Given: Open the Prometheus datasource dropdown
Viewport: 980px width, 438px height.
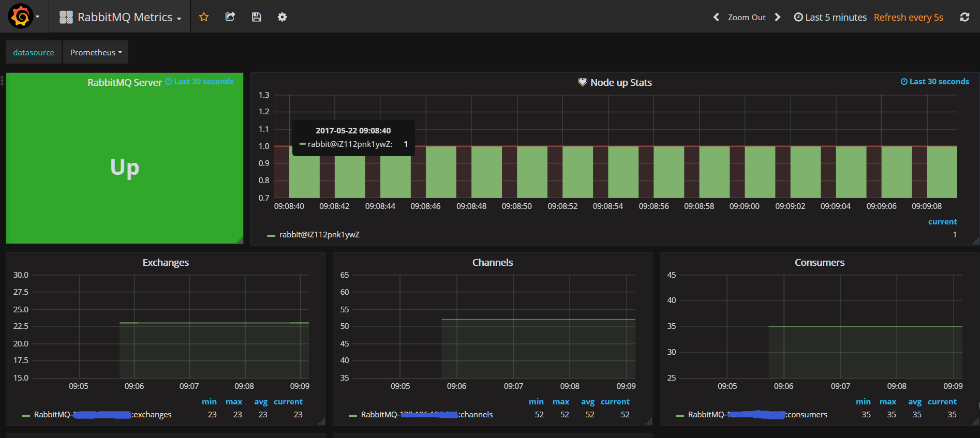Looking at the screenshot, I should (96, 52).
